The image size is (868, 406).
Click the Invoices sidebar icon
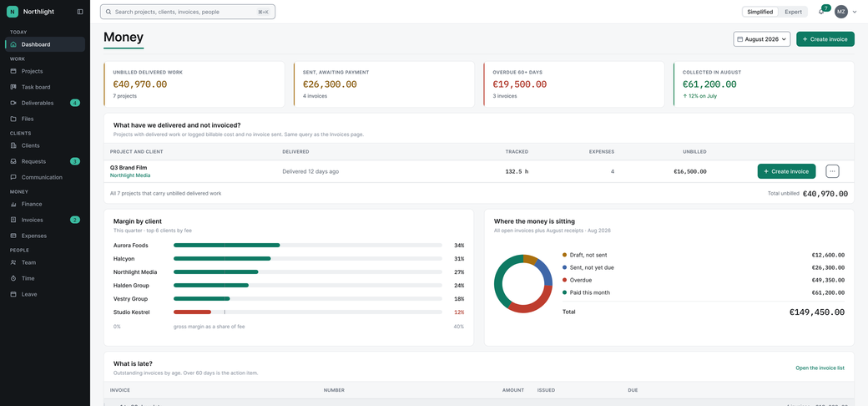[x=13, y=220]
